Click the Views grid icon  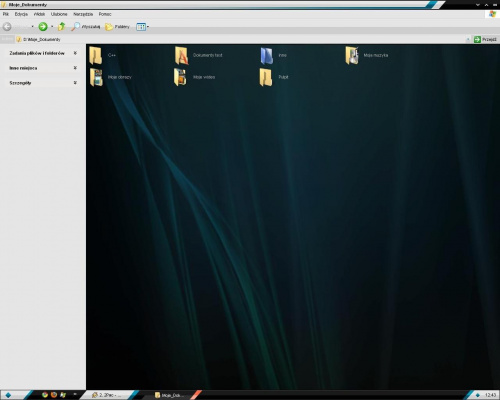point(141,27)
